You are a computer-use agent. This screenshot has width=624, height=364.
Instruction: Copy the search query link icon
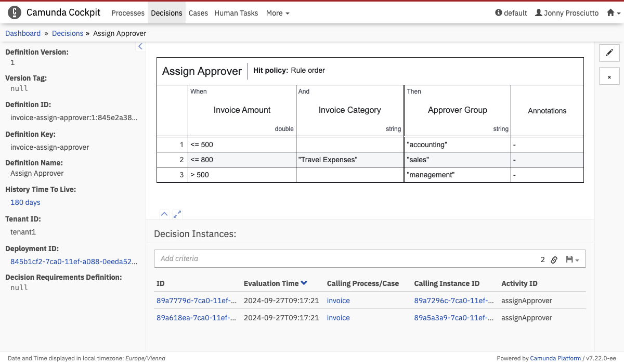tap(554, 259)
